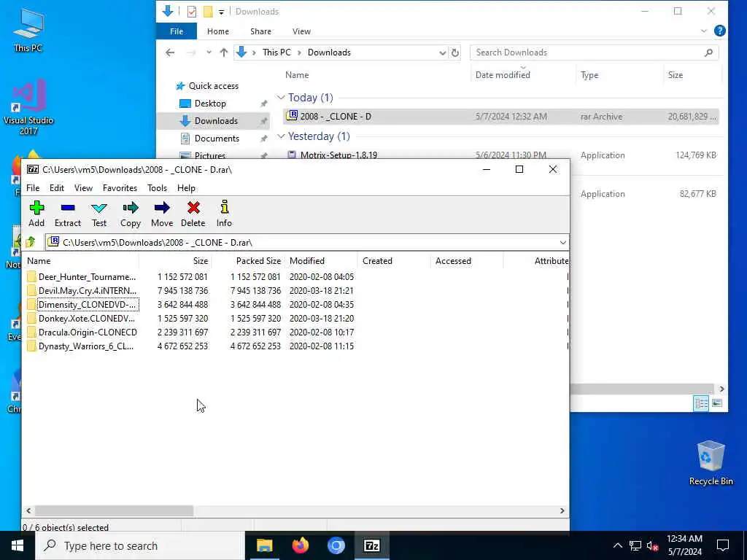Screen dimensions: 747x560
Task: Click the Explorer horizontal scroll right arrow
Action: (721, 389)
